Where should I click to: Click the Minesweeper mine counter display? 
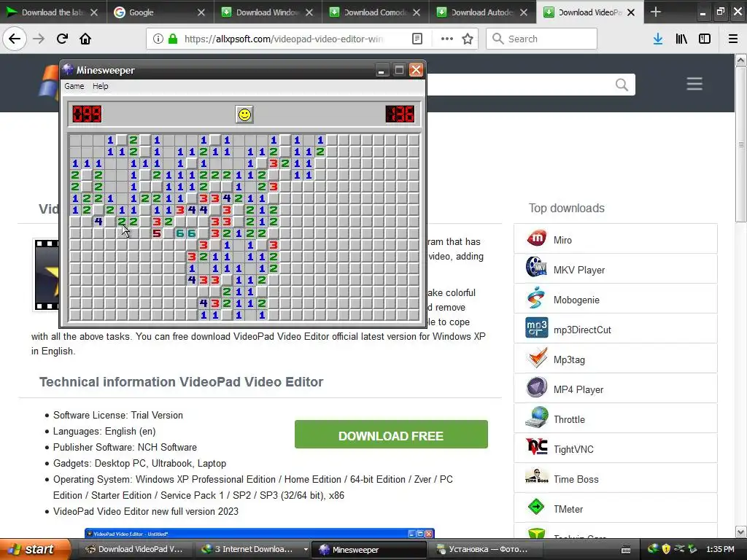(x=87, y=114)
